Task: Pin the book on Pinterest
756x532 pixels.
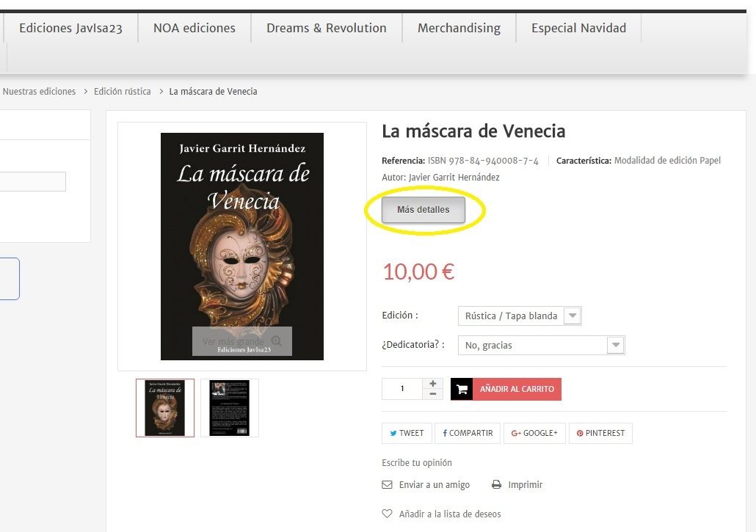Action: point(600,433)
